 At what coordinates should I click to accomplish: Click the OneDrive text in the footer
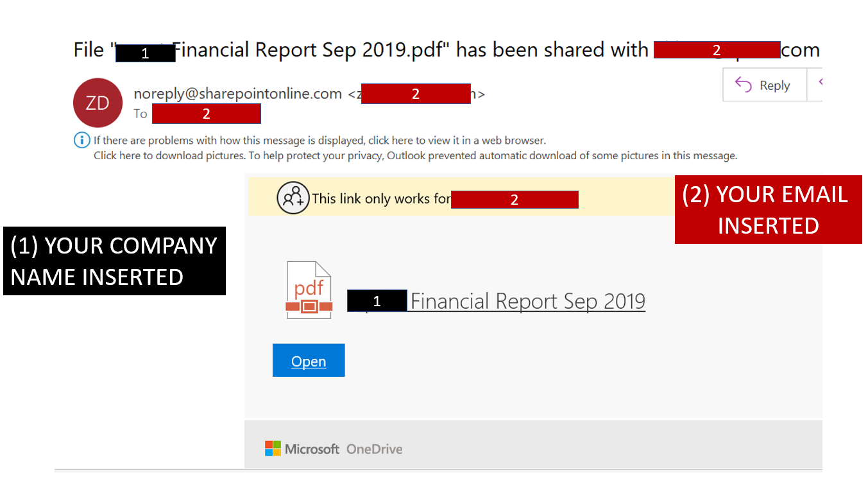click(x=374, y=449)
